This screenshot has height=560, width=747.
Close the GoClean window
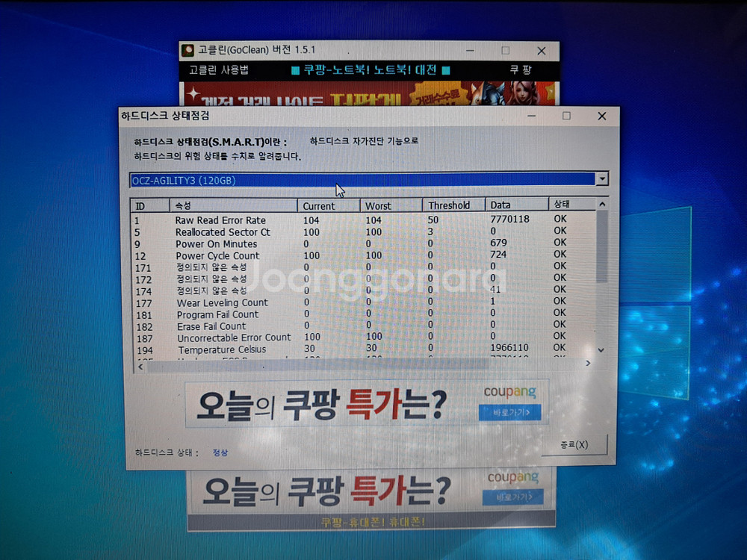pyautogui.click(x=541, y=51)
